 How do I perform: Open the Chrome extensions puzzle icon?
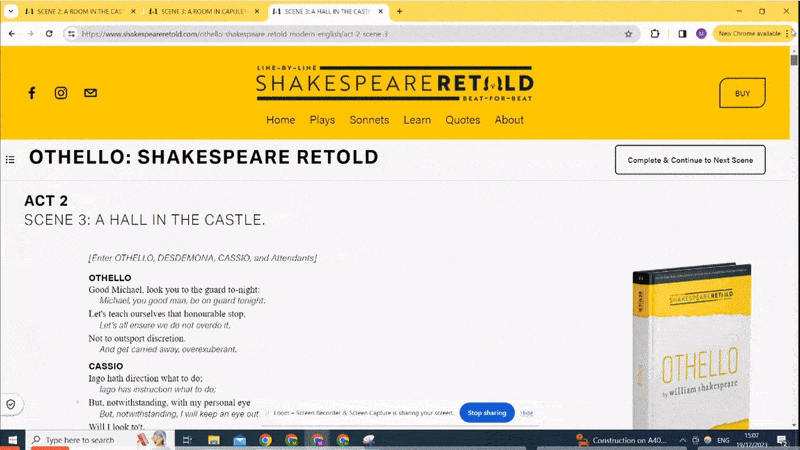pyautogui.click(x=655, y=34)
